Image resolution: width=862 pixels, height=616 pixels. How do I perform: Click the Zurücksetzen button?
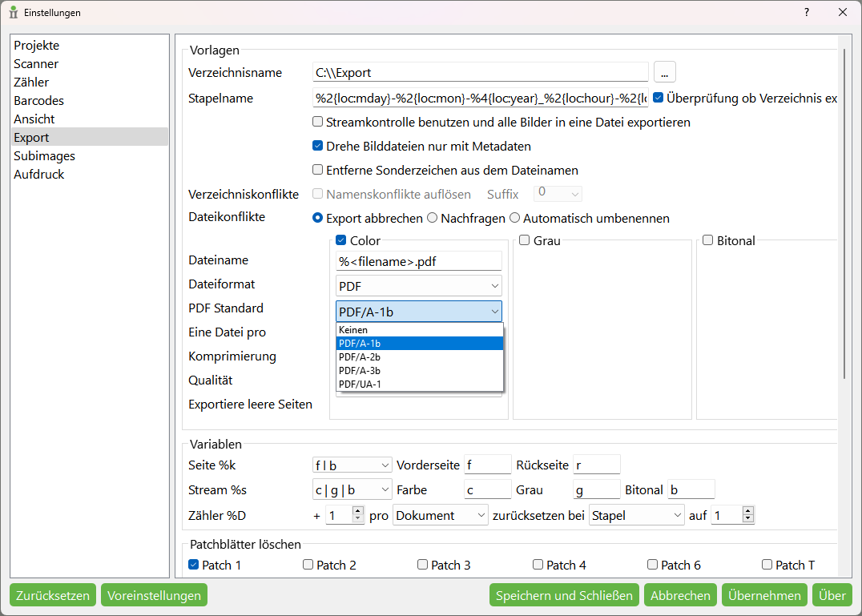coord(53,595)
